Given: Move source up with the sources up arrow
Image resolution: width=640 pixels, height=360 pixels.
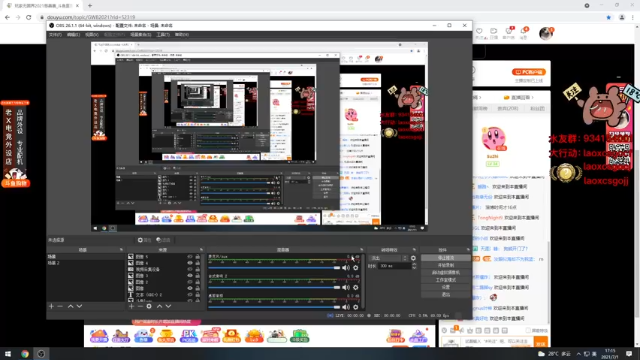Looking at the screenshot, I should click(x=159, y=306).
